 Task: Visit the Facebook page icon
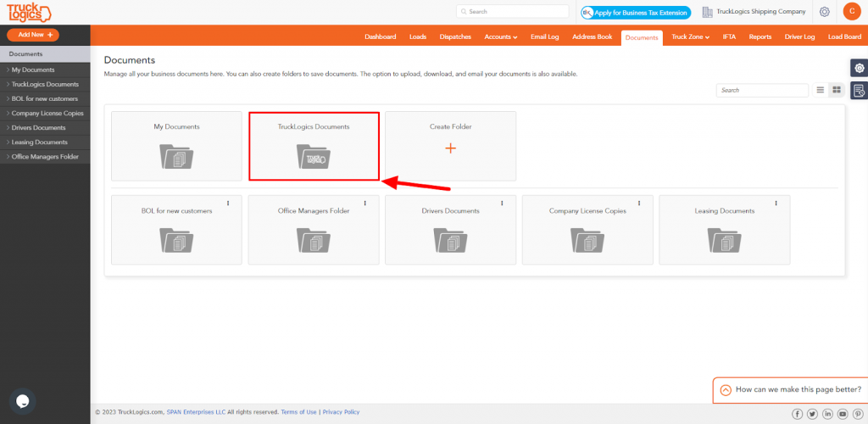(x=797, y=414)
